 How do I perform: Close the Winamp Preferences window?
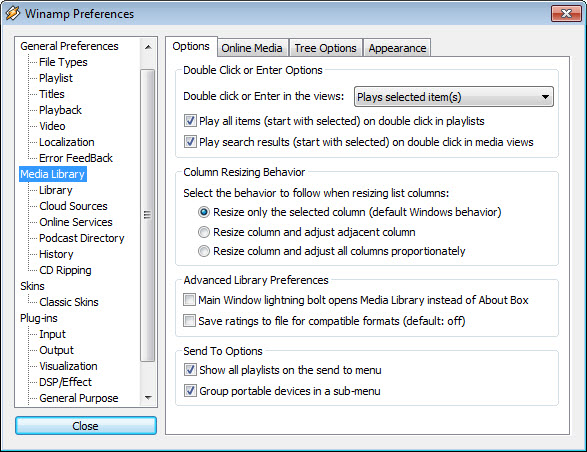click(566, 13)
